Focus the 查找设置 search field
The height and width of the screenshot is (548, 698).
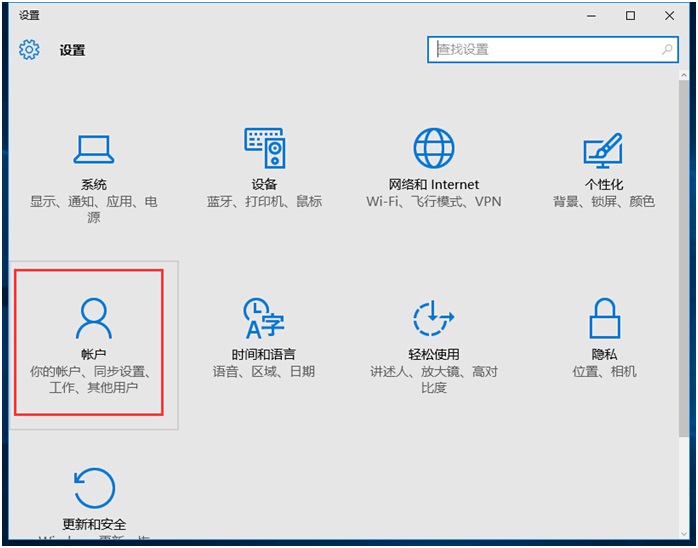(545, 49)
